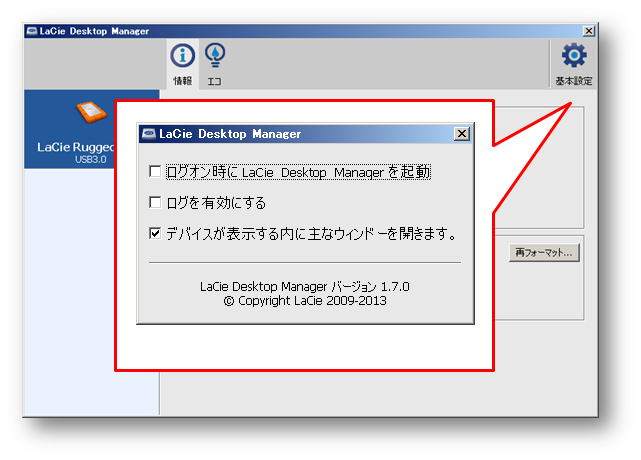This screenshot has width=641, height=460.
Task: Close the inner LaCie Desktop Manager dialog
Action: coord(462,134)
